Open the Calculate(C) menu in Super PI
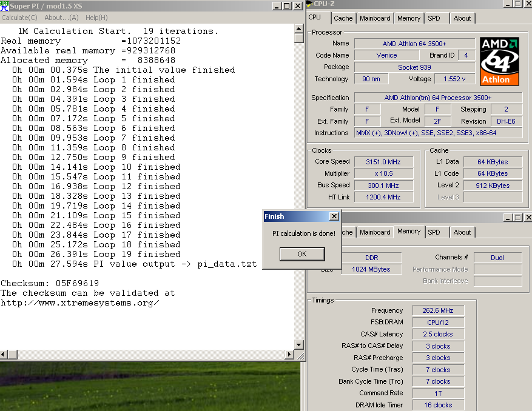Viewport: 532px width, 411px height. pos(19,18)
